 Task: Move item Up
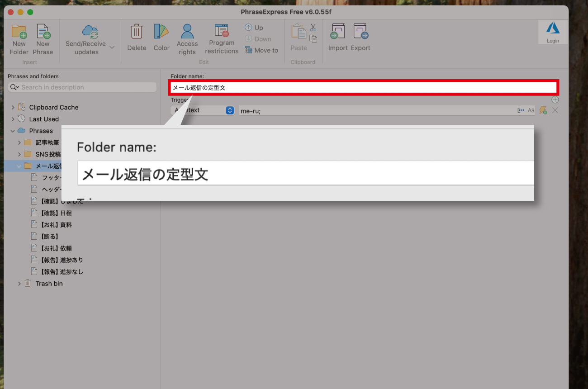254,28
